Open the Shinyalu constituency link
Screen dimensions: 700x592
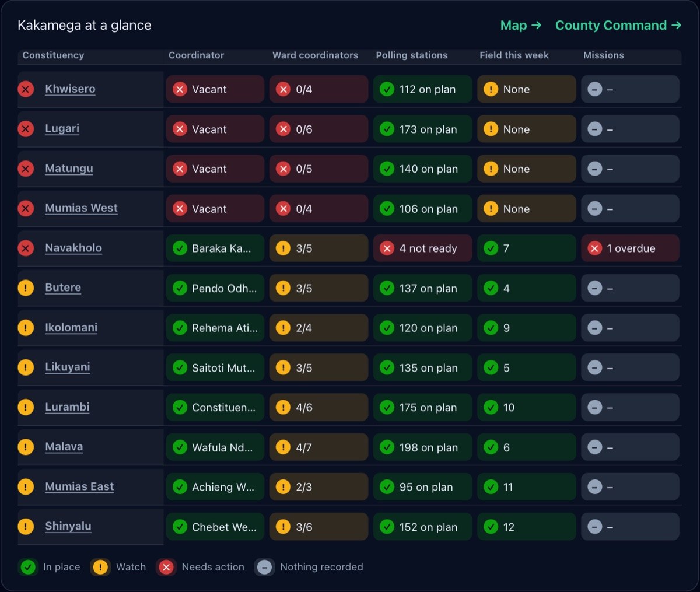68,526
